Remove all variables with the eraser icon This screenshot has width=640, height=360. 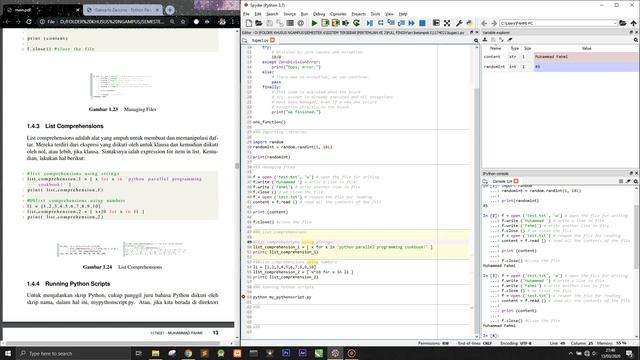(x=509, y=40)
